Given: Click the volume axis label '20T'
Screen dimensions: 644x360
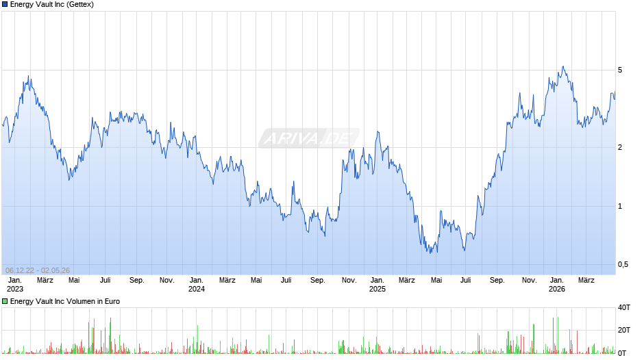Looking at the screenshot, I should [x=624, y=330].
